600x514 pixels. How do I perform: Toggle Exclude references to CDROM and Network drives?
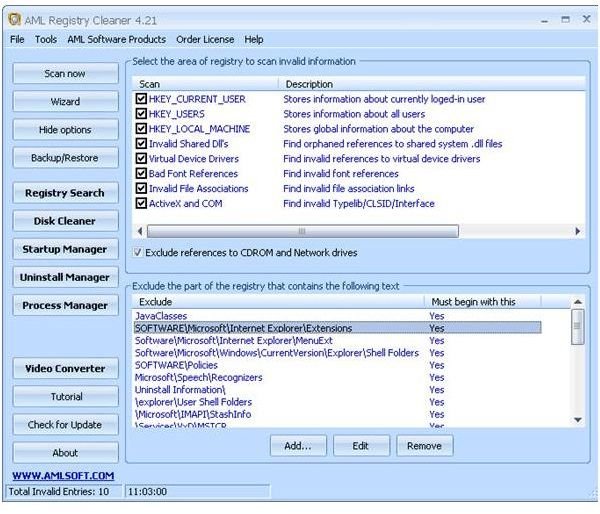137,253
